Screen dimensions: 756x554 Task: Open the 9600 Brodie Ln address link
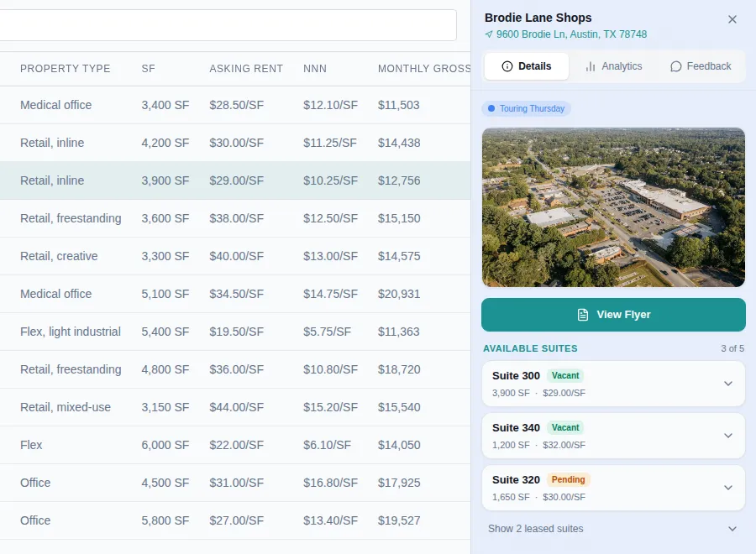571,34
